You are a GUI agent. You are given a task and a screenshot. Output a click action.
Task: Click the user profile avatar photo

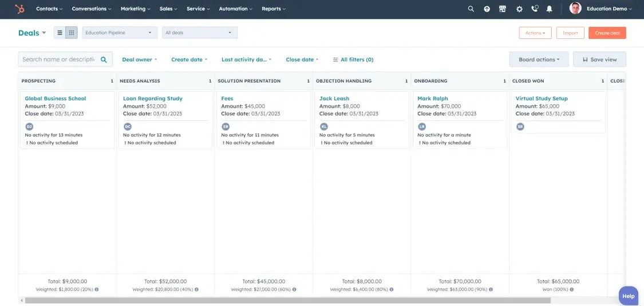click(x=575, y=8)
